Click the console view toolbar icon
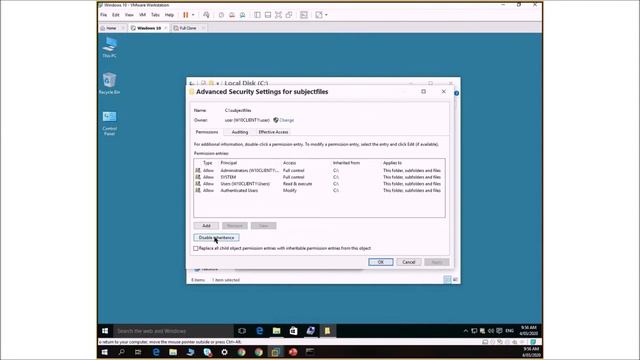The width and height of the screenshot is (640, 360). pos(304,15)
